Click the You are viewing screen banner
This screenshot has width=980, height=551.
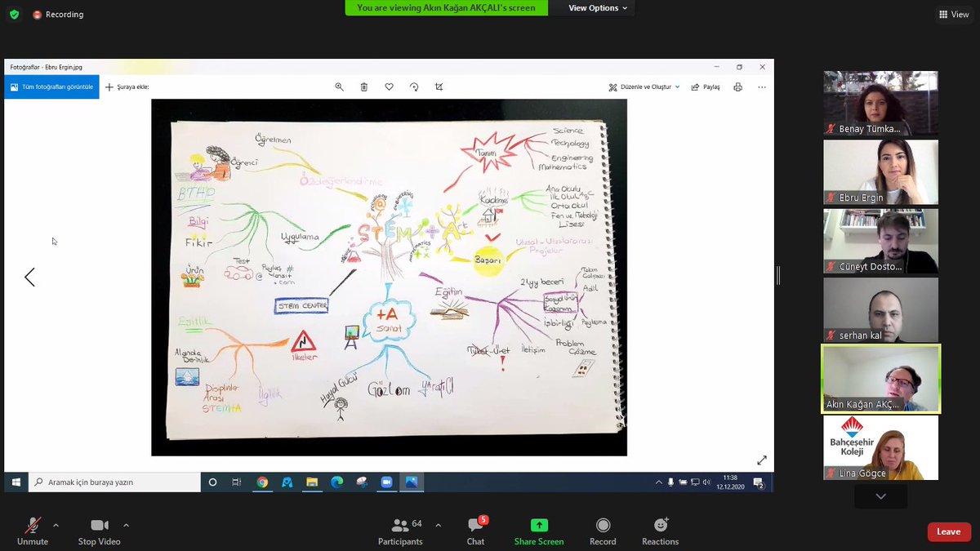click(x=446, y=8)
